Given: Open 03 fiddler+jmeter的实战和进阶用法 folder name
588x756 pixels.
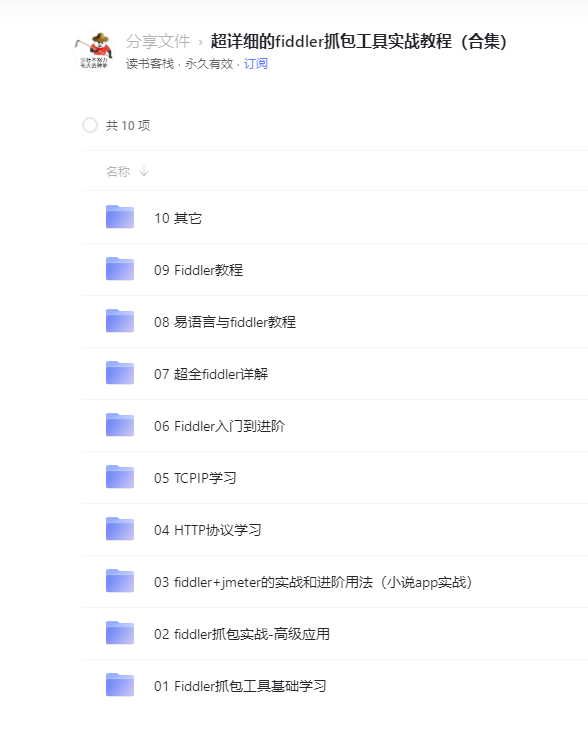Looking at the screenshot, I should 313,582.
